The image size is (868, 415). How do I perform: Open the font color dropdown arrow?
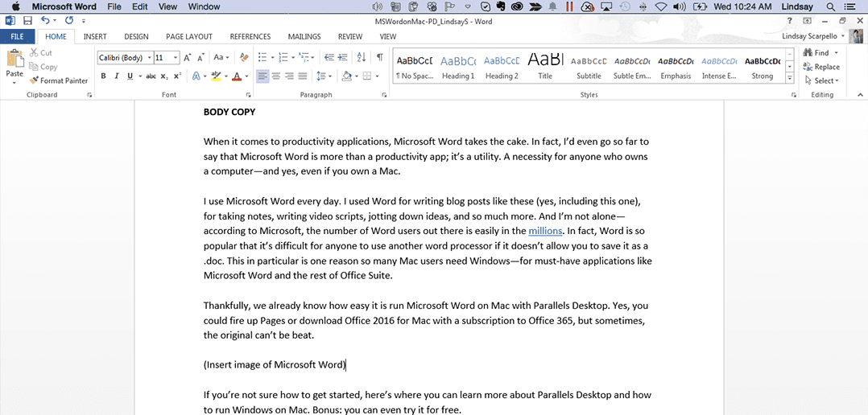246,77
